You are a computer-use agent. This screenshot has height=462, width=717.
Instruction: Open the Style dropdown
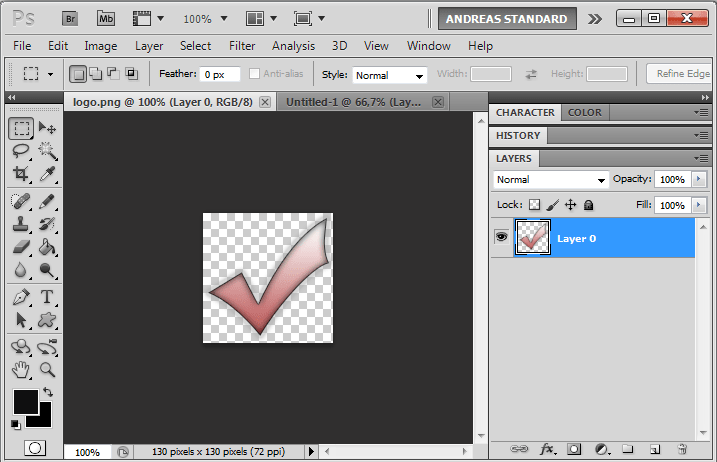click(x=390, y=75)
